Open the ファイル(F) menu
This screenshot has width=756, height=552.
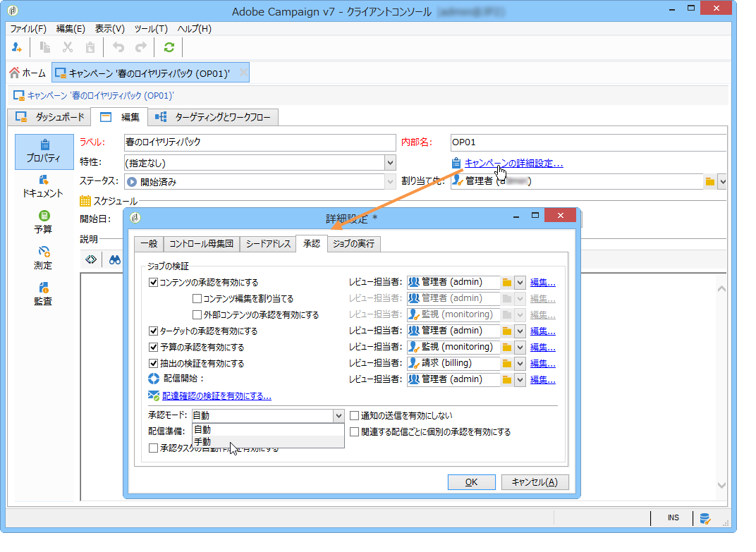[28, 29]
